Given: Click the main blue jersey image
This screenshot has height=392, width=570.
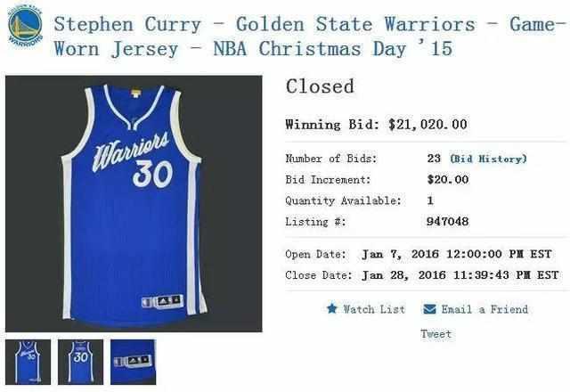Looking at the screenshot, I should coord(134,204).
